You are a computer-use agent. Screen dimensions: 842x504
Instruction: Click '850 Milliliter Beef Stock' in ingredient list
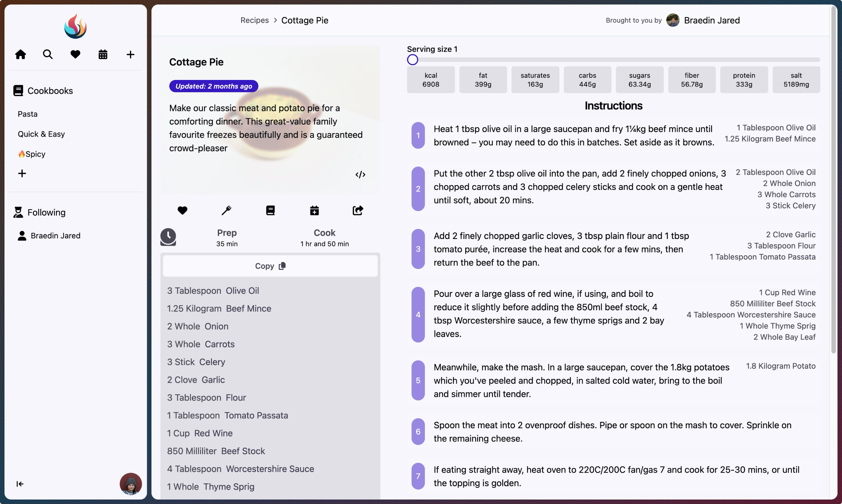tap(216, 451)
